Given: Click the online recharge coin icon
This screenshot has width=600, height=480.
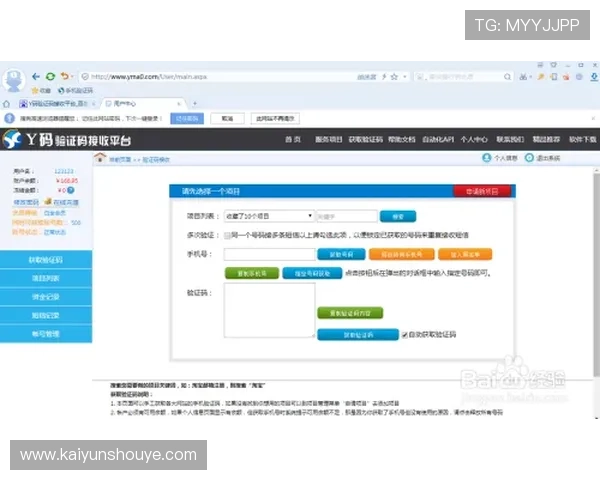Looking at the screenshot, I should click(46, 202).
